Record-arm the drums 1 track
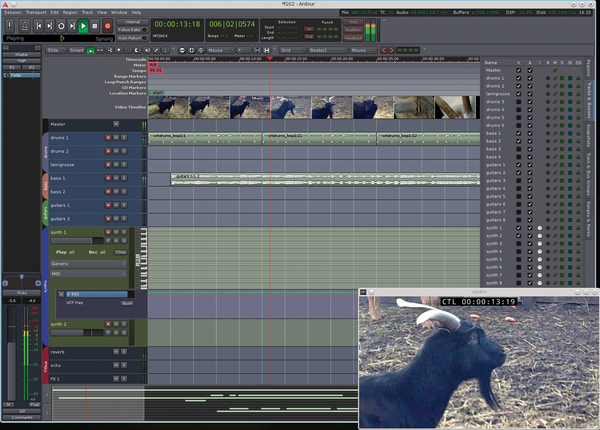This screenshot has width=600, height=430. 108,137
